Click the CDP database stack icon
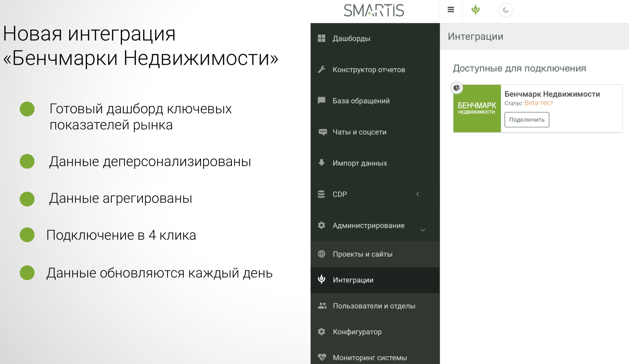629x364 pixels. (321, 194)
